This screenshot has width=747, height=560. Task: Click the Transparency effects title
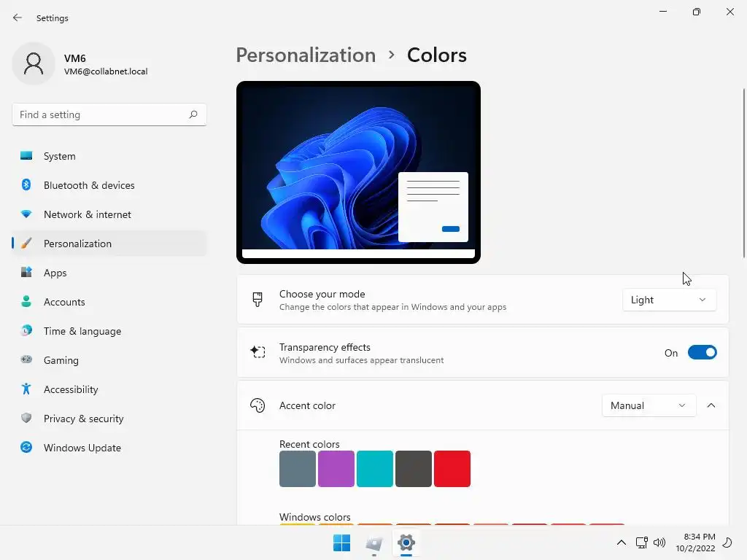tap(325, 347)
